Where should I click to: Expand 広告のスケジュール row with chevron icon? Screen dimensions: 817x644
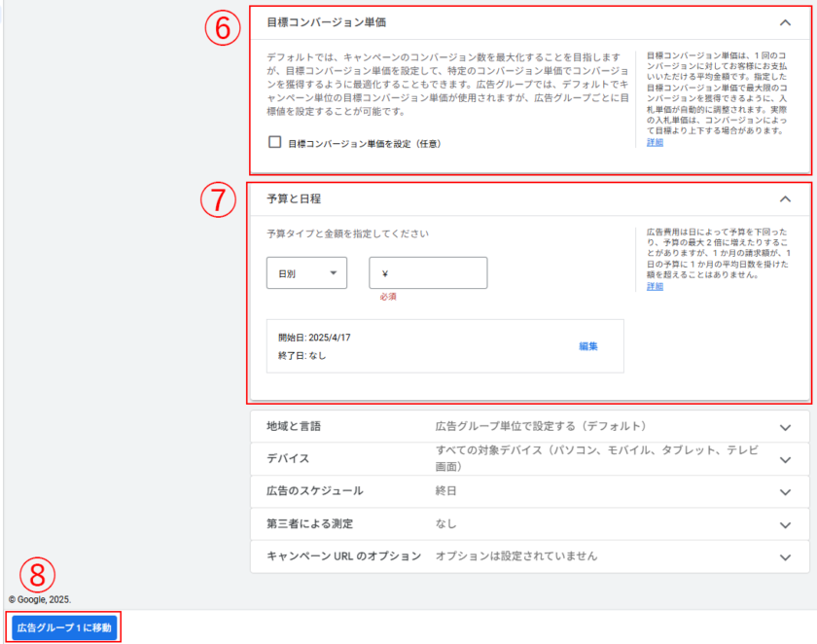(x=785, y=491)
